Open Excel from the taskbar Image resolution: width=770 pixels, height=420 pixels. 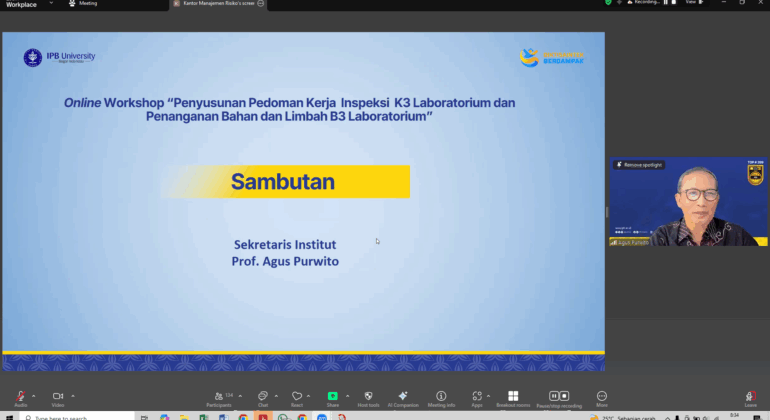pyautogui.click(x=204, y=418)
